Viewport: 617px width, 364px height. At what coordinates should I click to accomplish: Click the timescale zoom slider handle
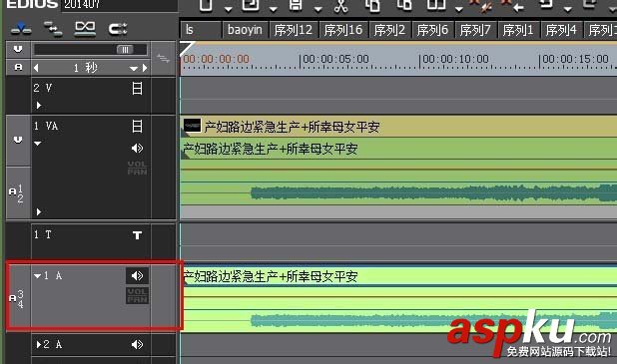point(125,50)
